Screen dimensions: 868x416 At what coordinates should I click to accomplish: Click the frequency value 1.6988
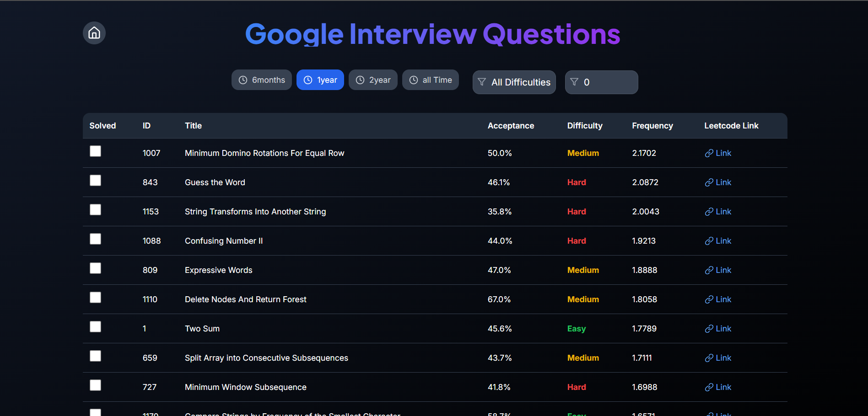pos(644,387)
